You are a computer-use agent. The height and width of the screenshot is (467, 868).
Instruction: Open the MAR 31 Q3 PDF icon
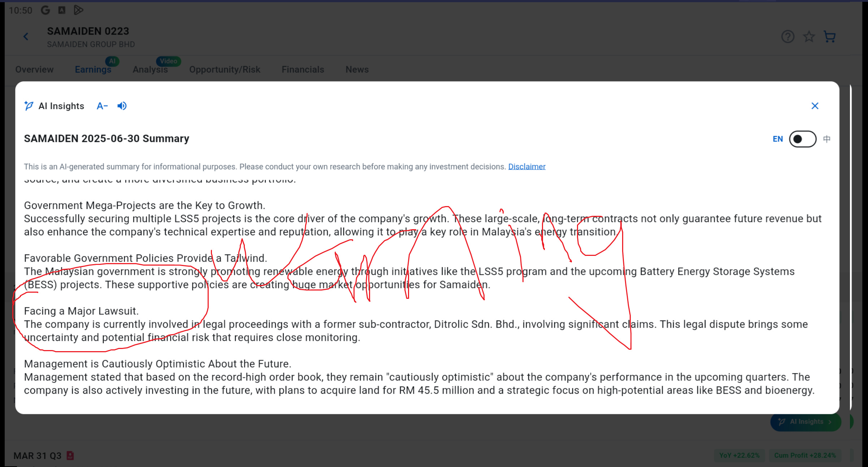pyautogui.click(x=70, y=455)
